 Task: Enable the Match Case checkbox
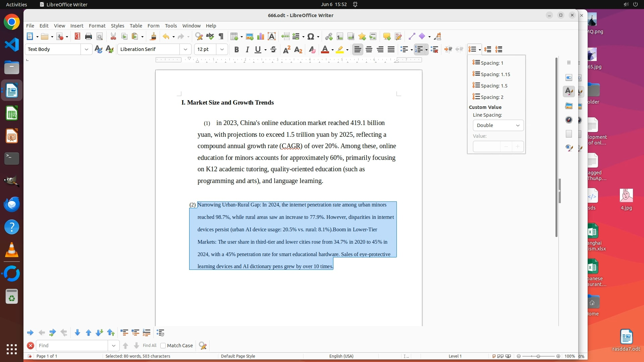[163, 346]
